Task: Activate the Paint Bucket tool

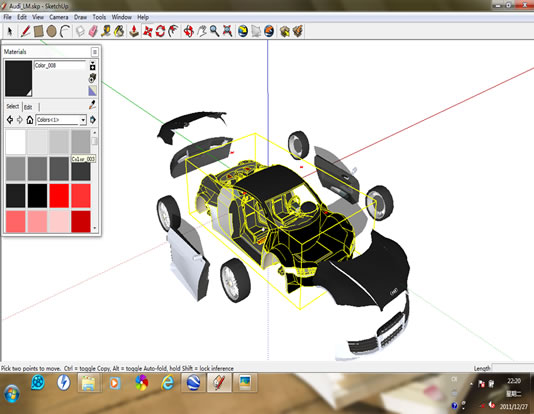Action: (119, 31)
